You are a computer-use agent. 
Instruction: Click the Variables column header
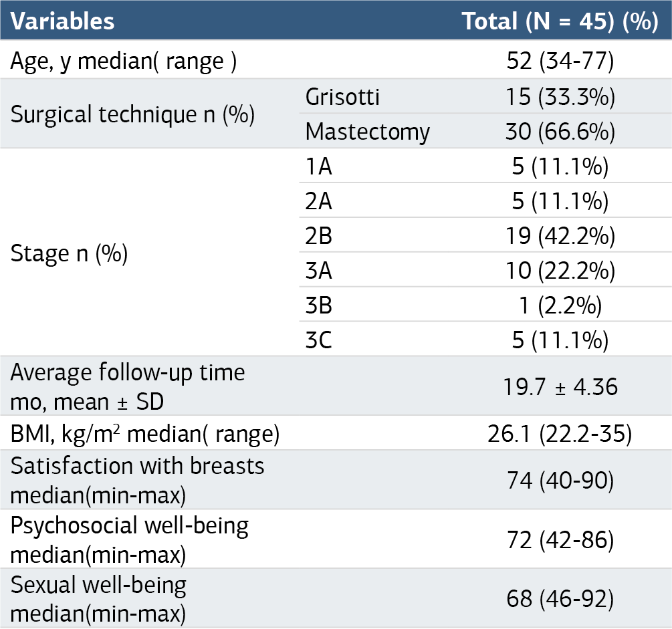[63, 21]
